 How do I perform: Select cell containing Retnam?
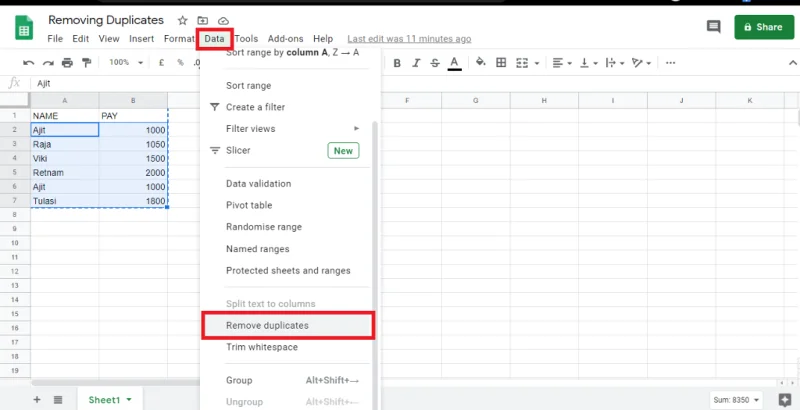65,172
